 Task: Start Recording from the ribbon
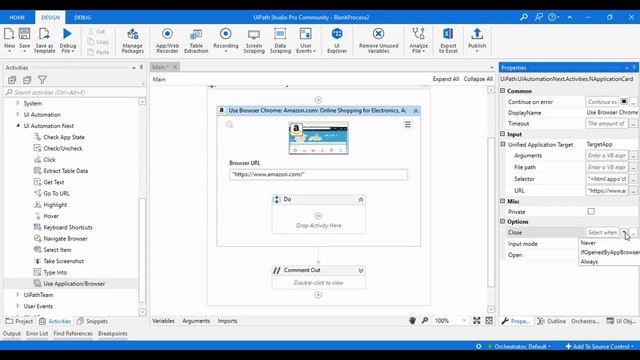pos(226,40)
